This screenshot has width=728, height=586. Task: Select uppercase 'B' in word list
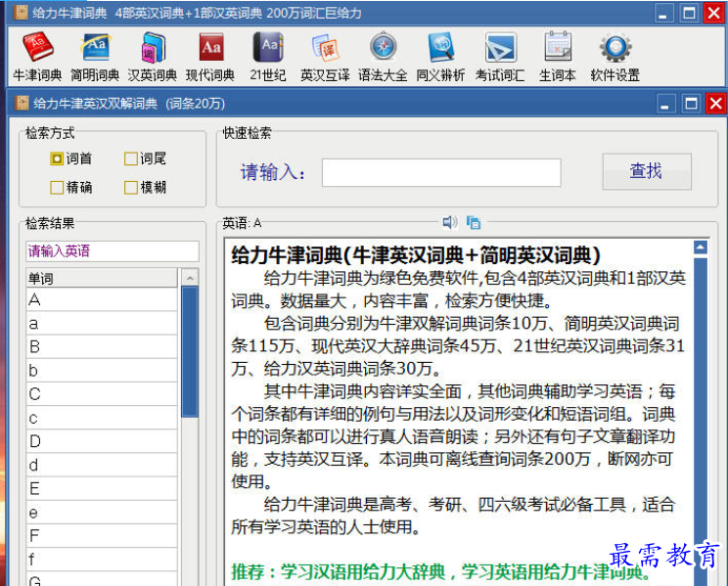[102, 347]
